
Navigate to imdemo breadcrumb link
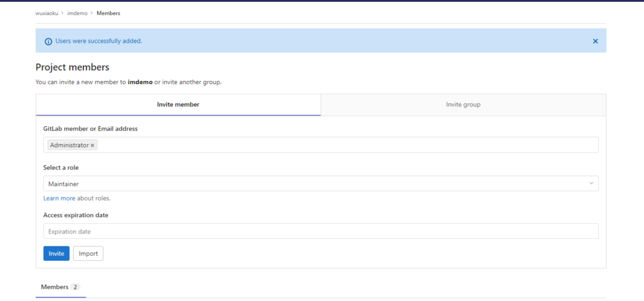(77, 13)
